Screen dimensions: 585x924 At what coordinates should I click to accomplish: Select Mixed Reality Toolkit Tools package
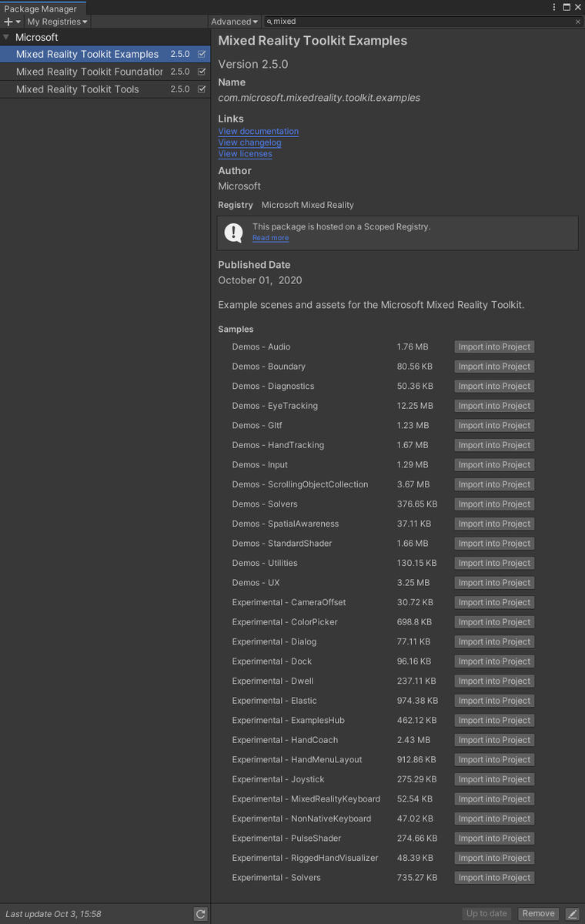click(x=105, y=89)
